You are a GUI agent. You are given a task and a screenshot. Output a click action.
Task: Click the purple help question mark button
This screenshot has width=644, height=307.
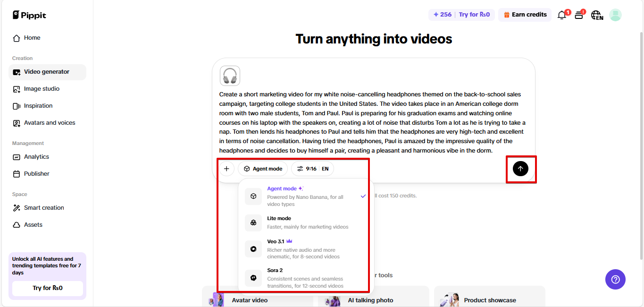pyautogui.click(x=615, y=280)
